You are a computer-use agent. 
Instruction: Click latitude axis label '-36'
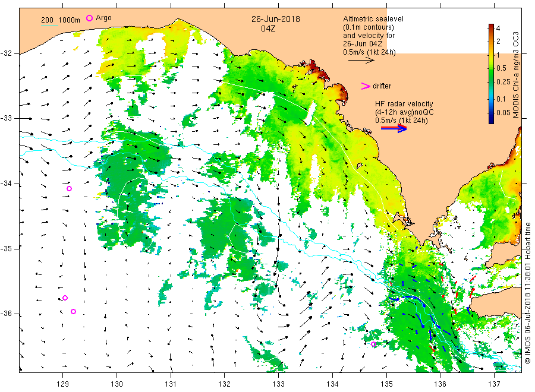tap(7, 314)
